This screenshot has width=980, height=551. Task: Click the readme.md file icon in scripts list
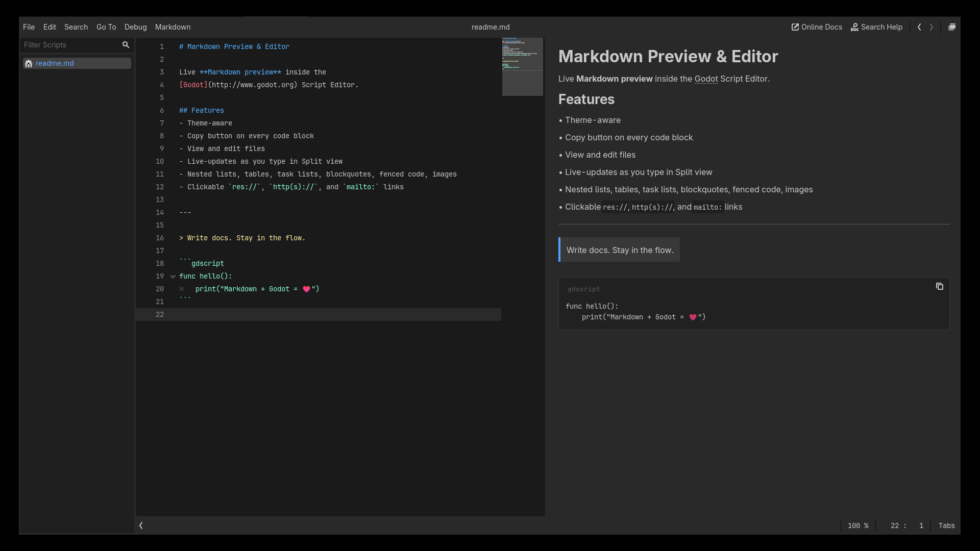29,63
